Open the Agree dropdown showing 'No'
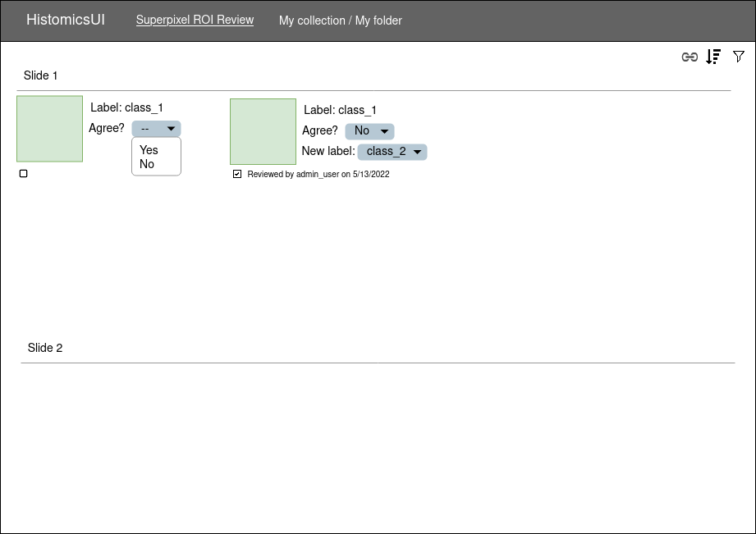The width and height of the screenshot is (756, 534). pyautogui.click(x=370, y=131)
